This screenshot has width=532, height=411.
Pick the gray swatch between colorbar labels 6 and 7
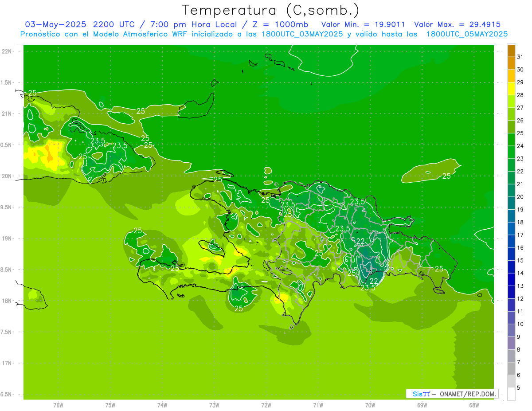coord(511,368)
